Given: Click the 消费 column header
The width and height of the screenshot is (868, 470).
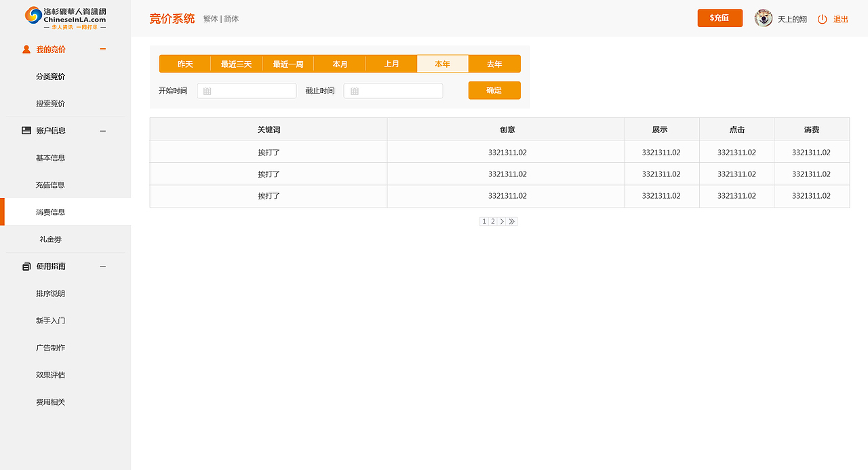Looking at the screenshot, I should coord(812,129).
